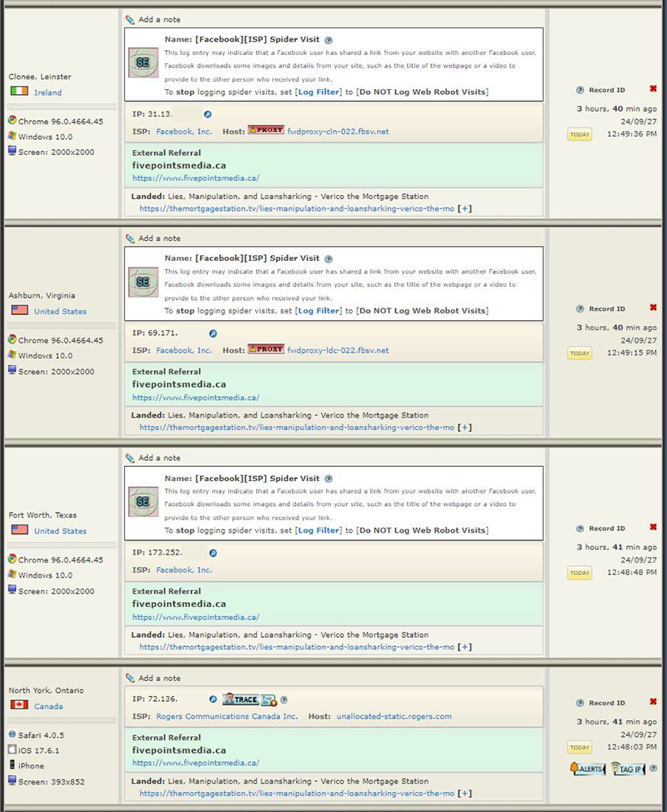
Task: Click Do NOT Log Web Robot Visits in Ashburn entry
Action: (422, 311)
